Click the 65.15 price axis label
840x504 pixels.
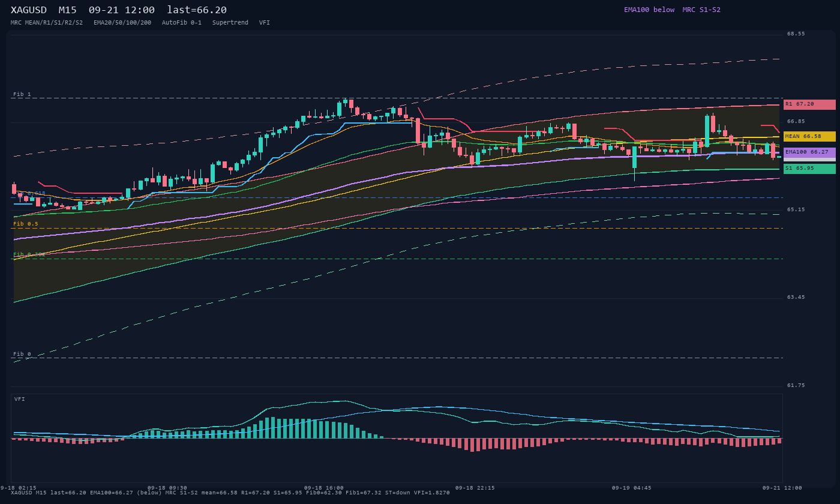click(x=796, y=209)
